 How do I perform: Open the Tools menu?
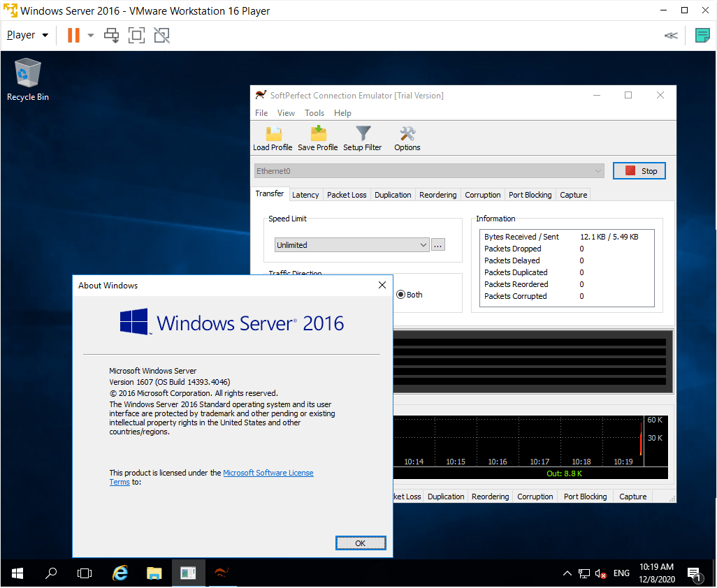(314, 113)
